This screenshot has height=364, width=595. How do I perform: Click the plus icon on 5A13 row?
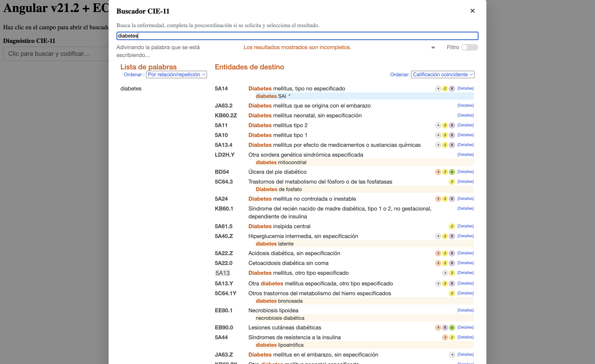pyautogui.click(x=445, y=273)
